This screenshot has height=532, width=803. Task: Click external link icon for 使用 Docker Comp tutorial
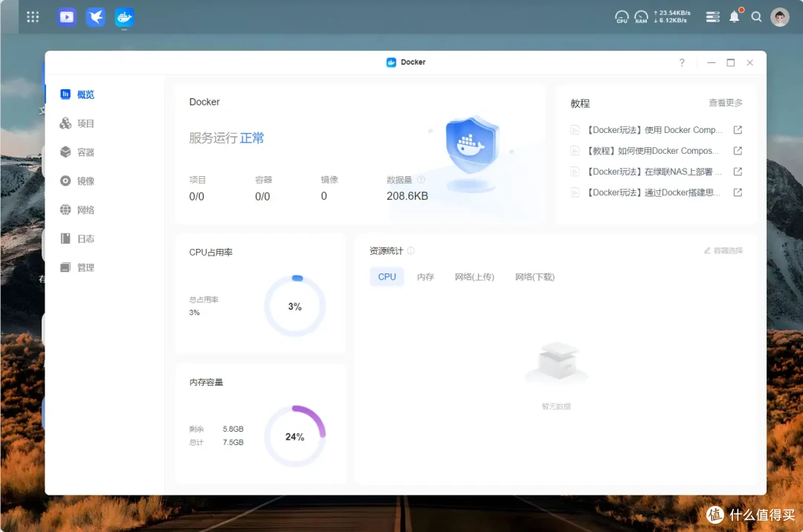738,130
